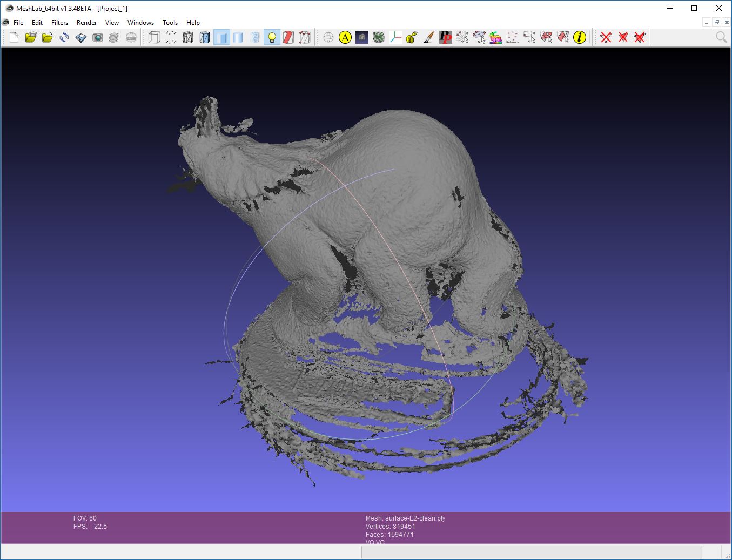Take a snapshot with the camera icon
The width and height of the screenshot is (732, 560).
click(97, 37)
